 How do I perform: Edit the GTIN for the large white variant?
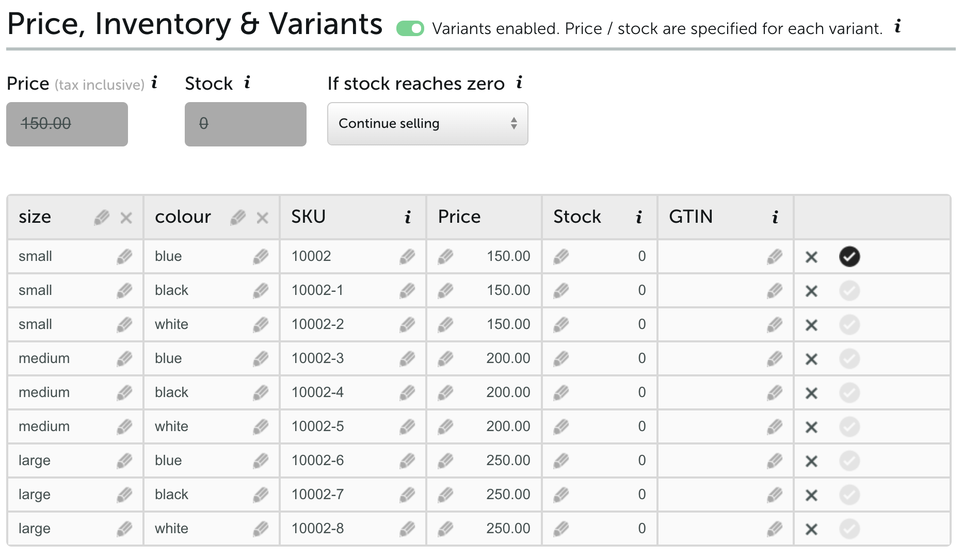pyautogui.click(x=775, y=529)
